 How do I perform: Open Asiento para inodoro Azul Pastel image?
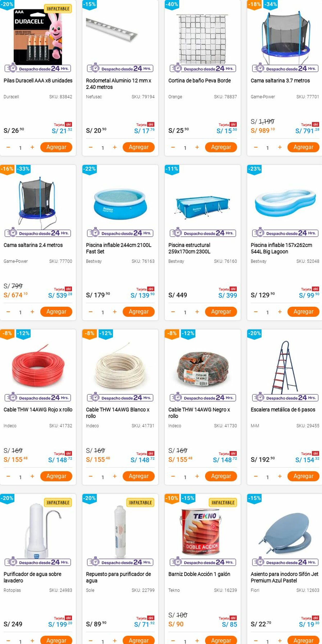point(285,533)
